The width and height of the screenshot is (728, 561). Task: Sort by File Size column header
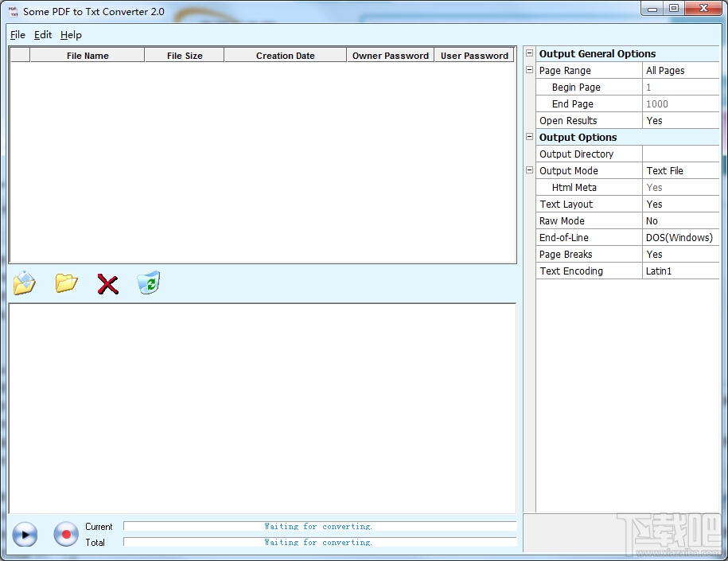pos(185,55)
